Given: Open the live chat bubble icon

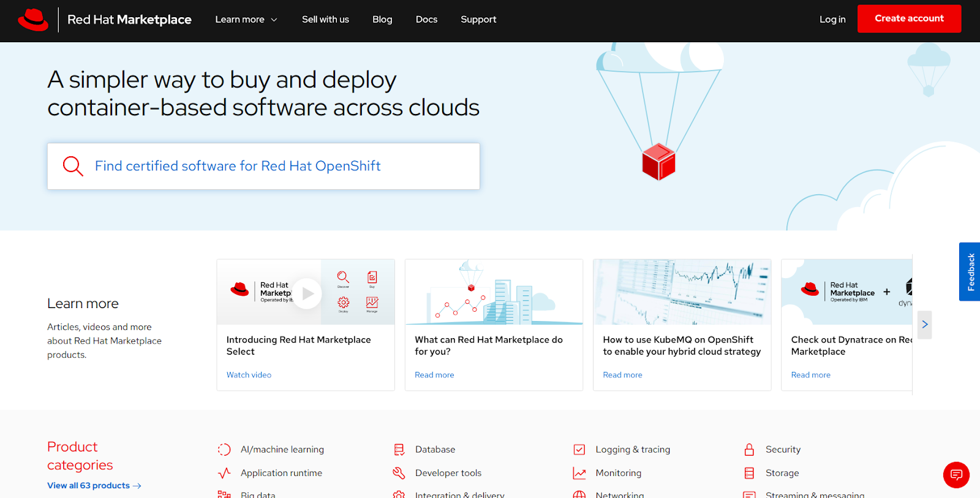Looking at the screenshot, I should (x=956, y=475).
